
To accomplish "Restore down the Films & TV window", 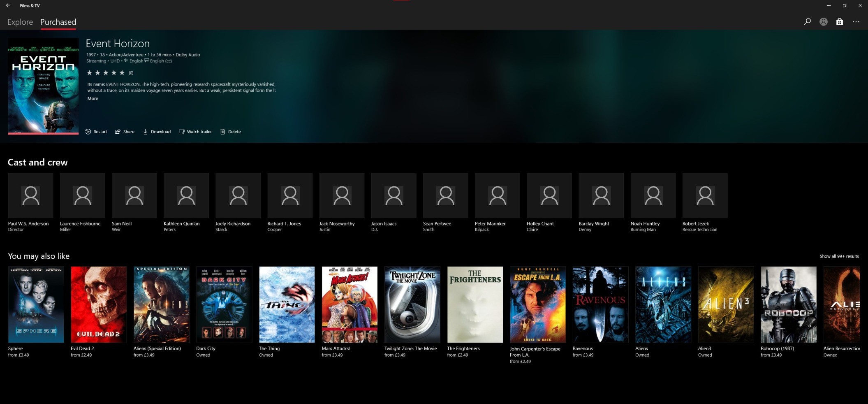I will coord(845,5).
